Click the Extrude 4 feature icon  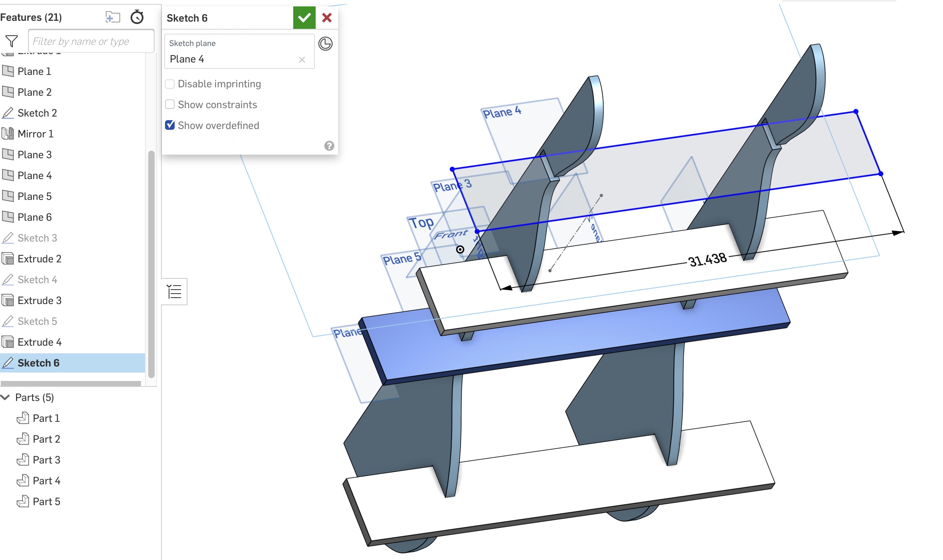[x=8, y=342]
